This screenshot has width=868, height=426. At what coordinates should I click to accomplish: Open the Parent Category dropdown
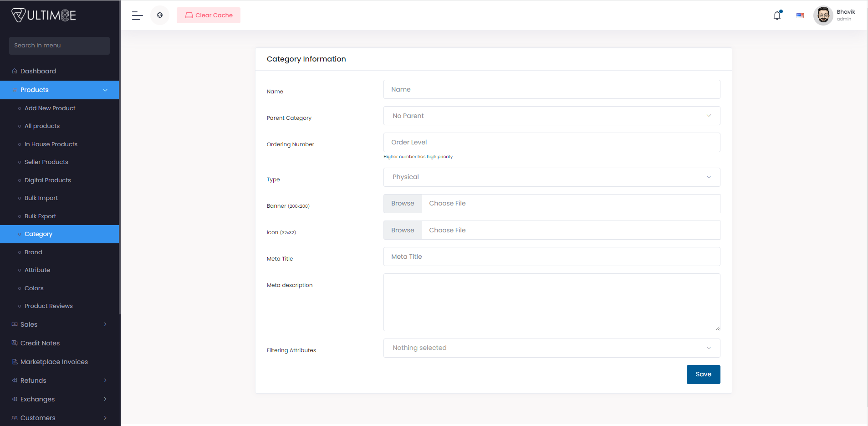551,116
